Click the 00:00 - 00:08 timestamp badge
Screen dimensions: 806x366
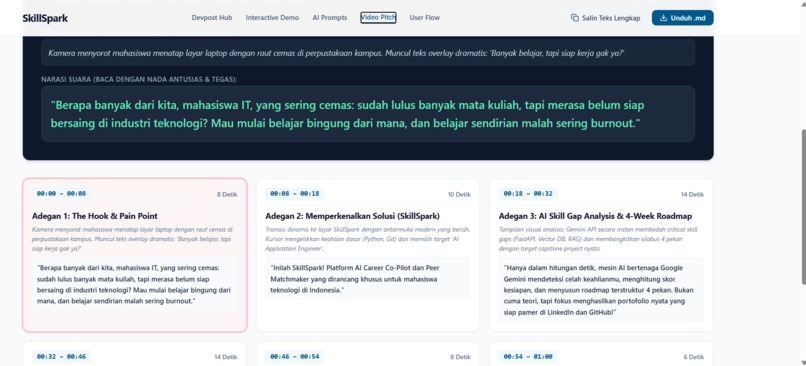pos(61,194)
